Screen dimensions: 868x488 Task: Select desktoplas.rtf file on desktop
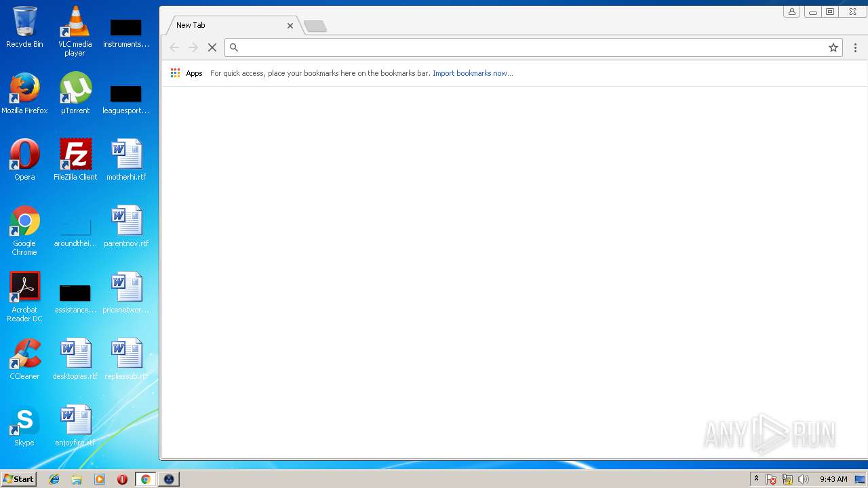pos(75,359)
